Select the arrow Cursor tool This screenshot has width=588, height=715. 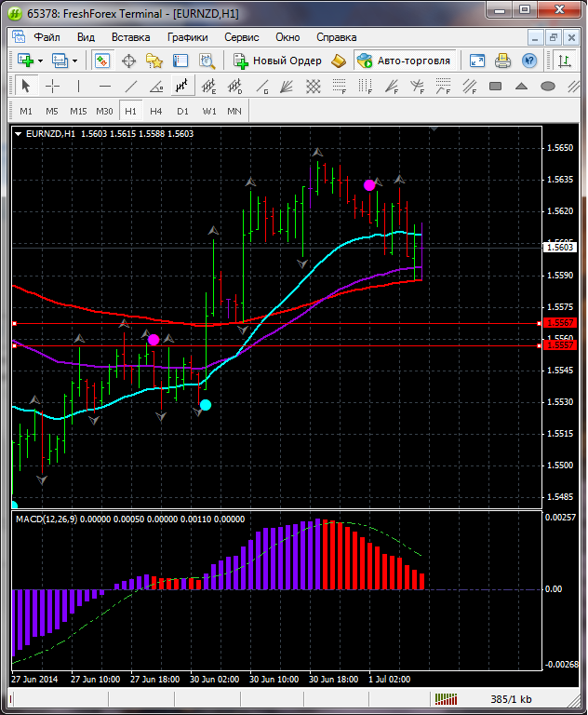[x=26, y=86]
